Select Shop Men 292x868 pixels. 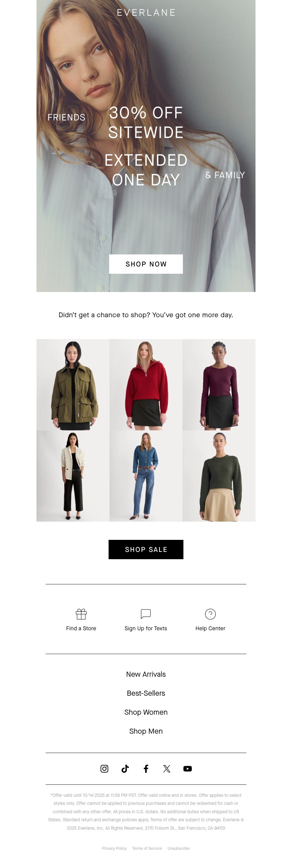(x=146, y=731)
